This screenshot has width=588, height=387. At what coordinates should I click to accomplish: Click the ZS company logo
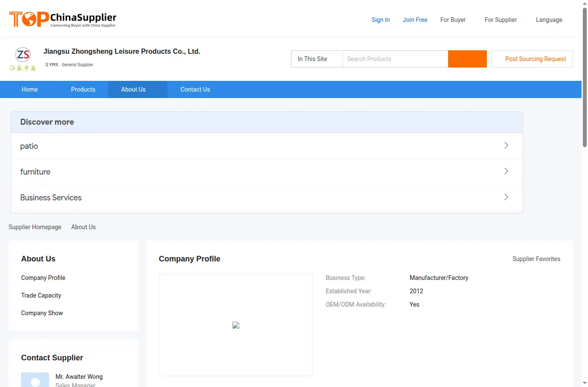click(x=23, y=59)
